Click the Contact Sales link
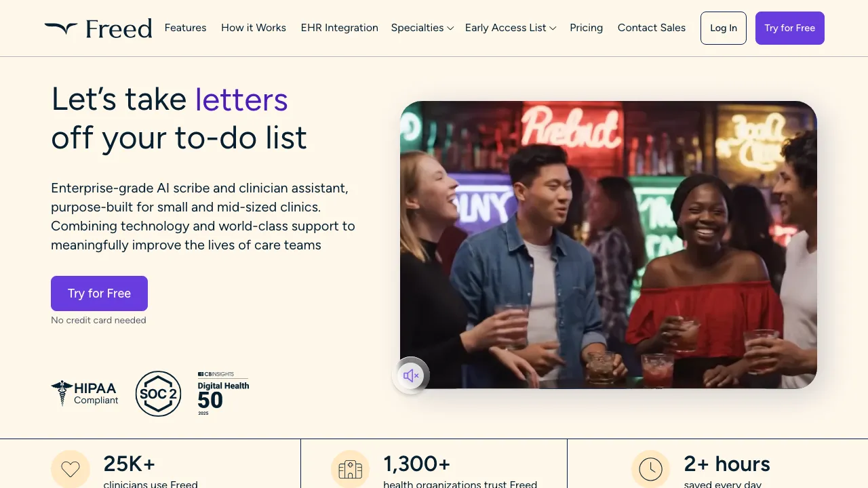This screenshot has height=488, width=868. click(x=651, y=28)
